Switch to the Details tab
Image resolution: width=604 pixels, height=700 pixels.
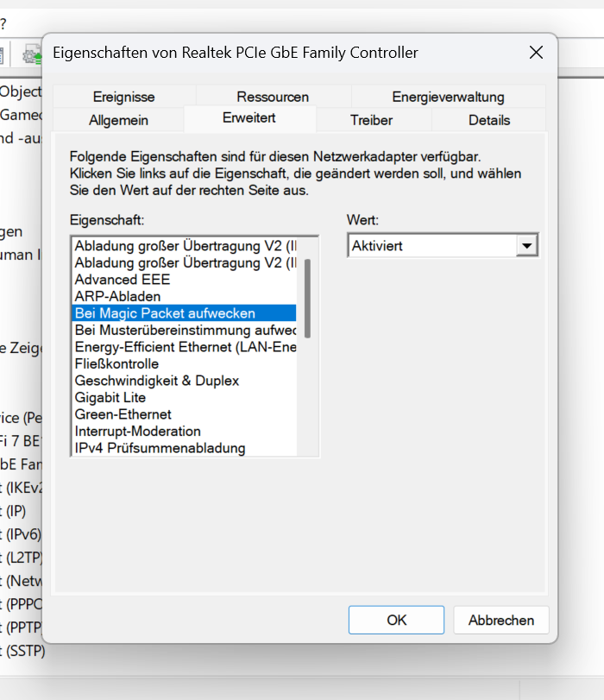489,120
